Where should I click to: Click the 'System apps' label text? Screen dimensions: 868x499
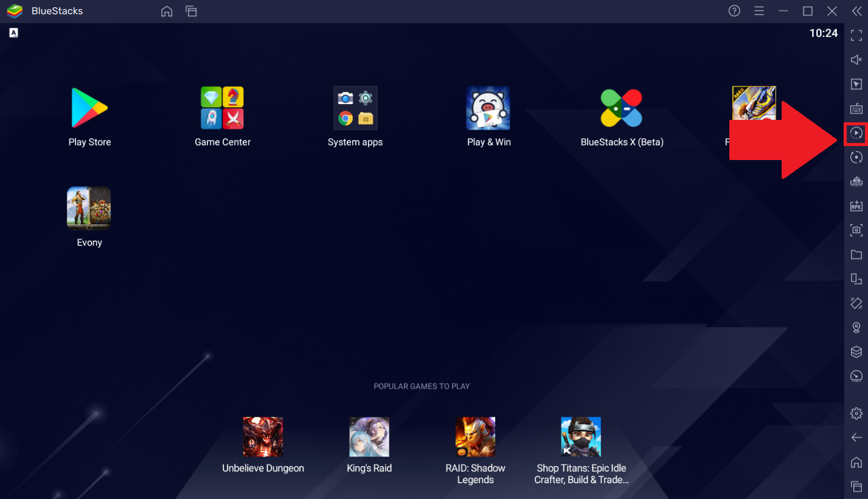click(x=355, y=142)
